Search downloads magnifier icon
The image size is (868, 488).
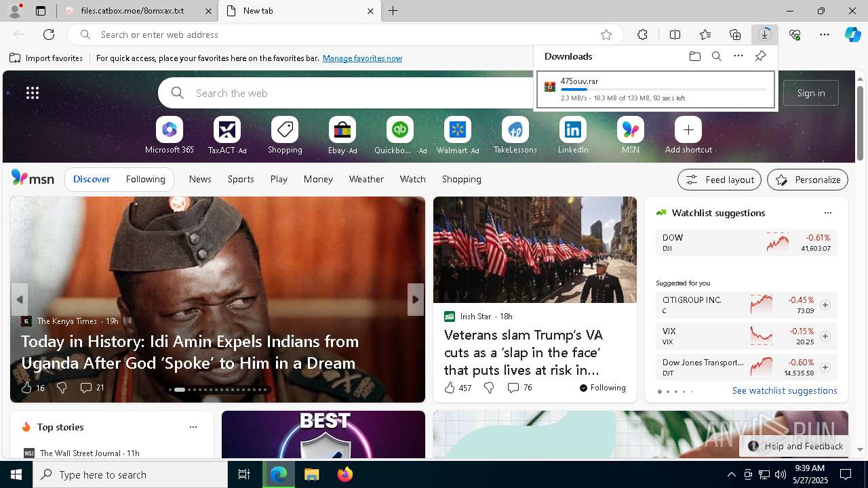[716, 56]
